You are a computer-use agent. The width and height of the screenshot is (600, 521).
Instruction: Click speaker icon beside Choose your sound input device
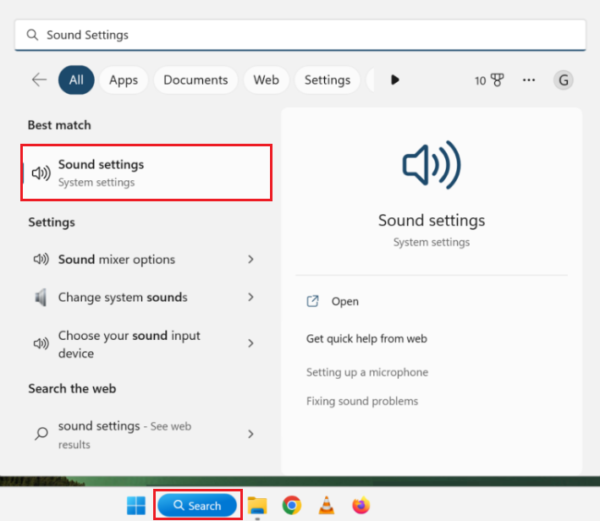tap(41, 343)
